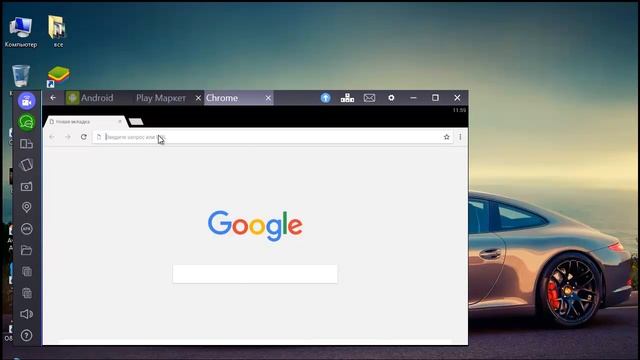Open the green chat sidebar icon

(x=27, y=122)
